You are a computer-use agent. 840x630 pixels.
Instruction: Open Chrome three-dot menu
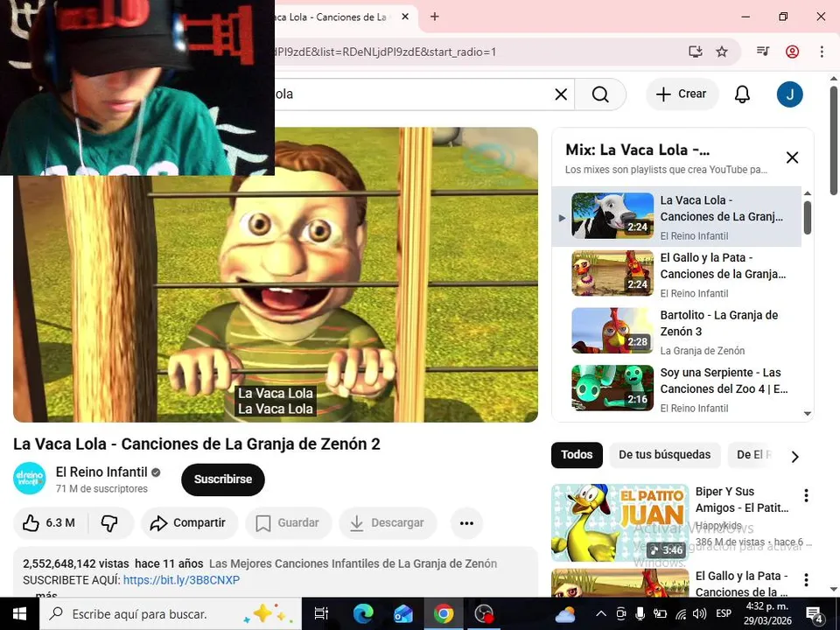pyautogui.click(x=822, y=52)
